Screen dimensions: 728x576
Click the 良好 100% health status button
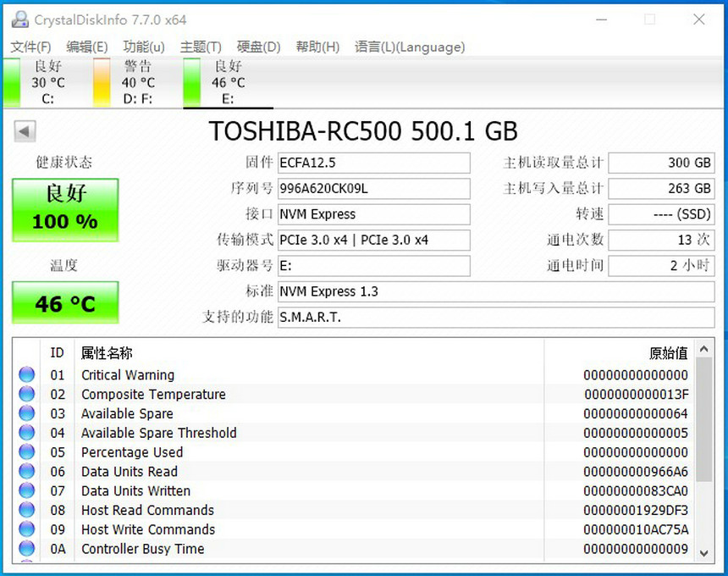click(x=64, y=210)
